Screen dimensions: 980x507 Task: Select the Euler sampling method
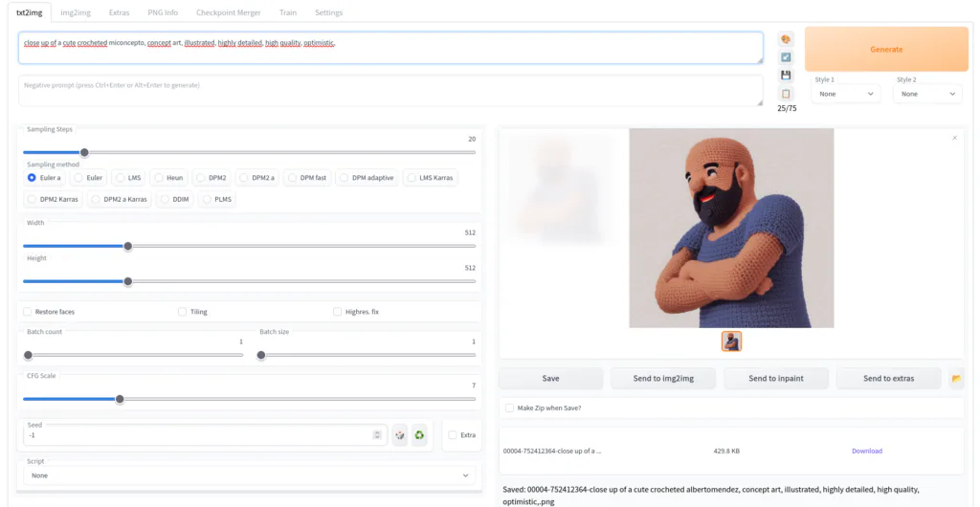tap(88, 178)
